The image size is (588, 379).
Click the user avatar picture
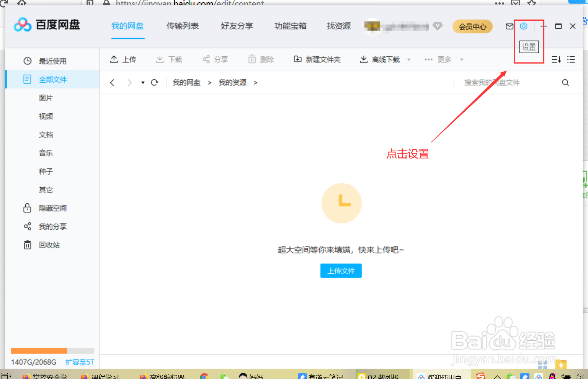372,26
